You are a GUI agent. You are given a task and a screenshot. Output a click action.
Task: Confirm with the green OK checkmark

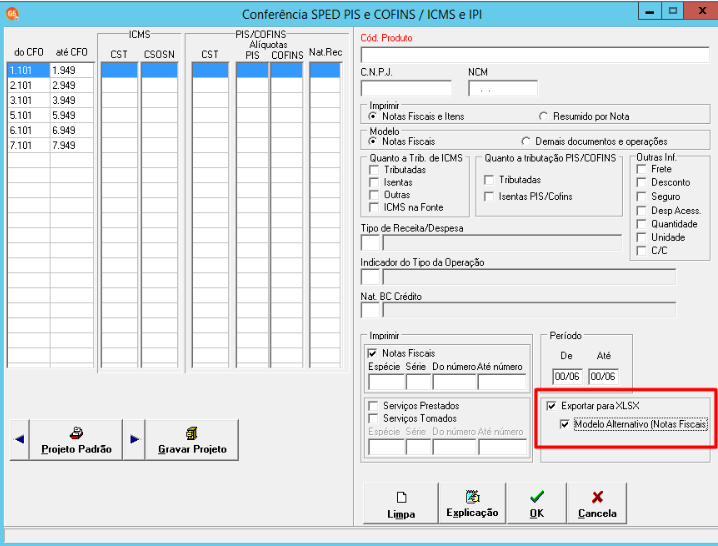[x=537, y=497]
